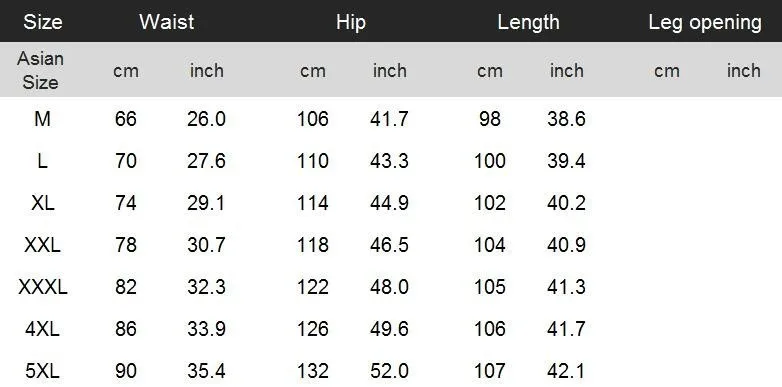Click length value 102 cm

490,203
